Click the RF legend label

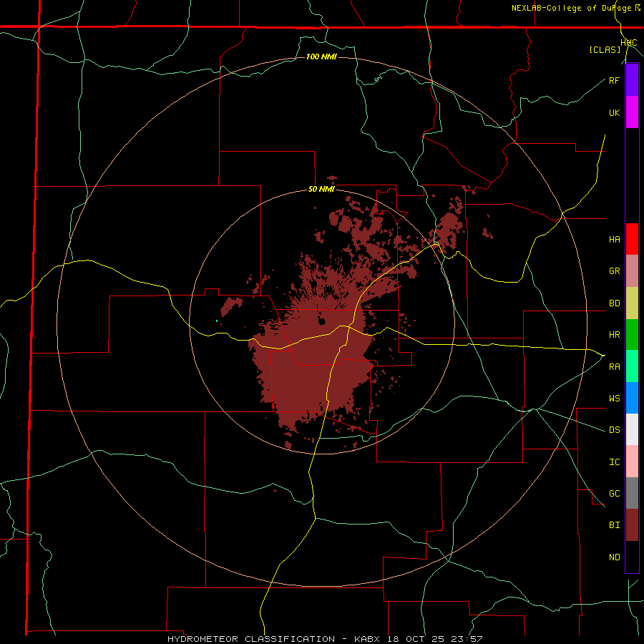click(614, 80)
